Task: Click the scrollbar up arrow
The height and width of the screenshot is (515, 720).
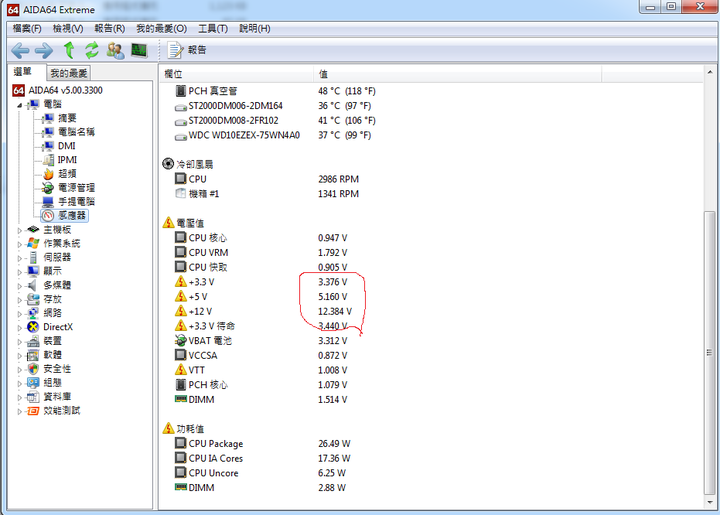Action: (x=710, y=72)
